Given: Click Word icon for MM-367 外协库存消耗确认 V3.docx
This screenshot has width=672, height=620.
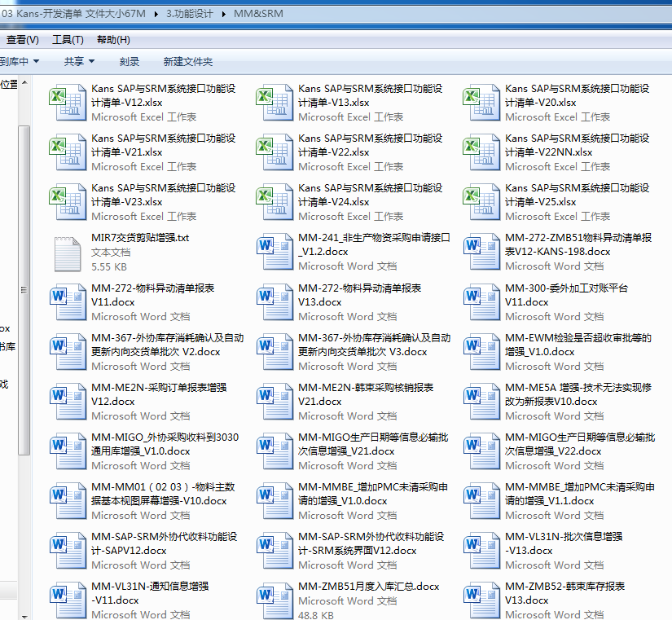Looking at the screenshot, I should coord(275,352).
